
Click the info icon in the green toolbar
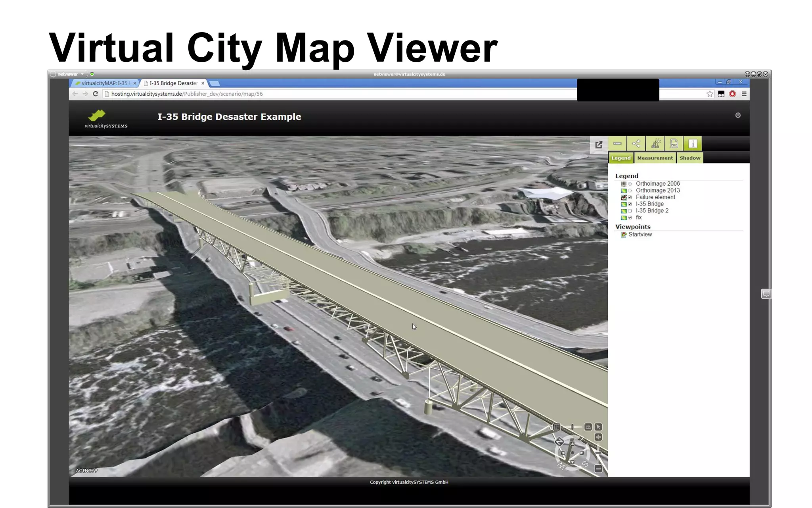[x=693, y=144]
